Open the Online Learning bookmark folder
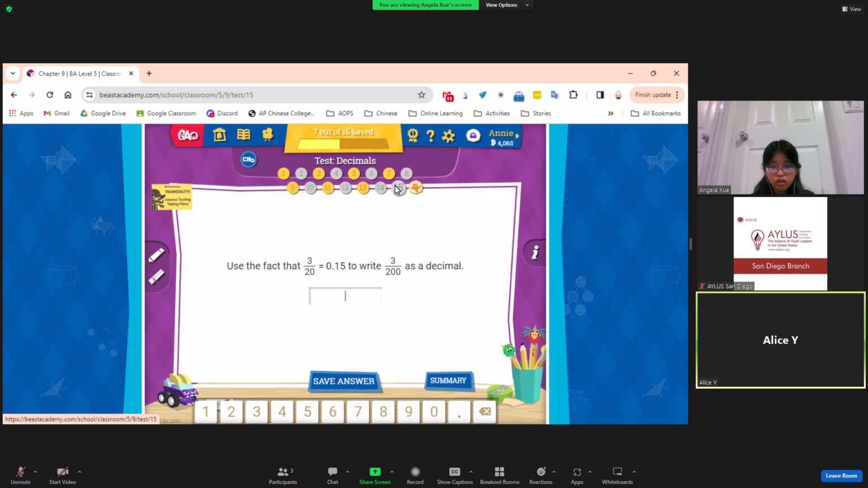The image size is (868, 488). (435, 114)
